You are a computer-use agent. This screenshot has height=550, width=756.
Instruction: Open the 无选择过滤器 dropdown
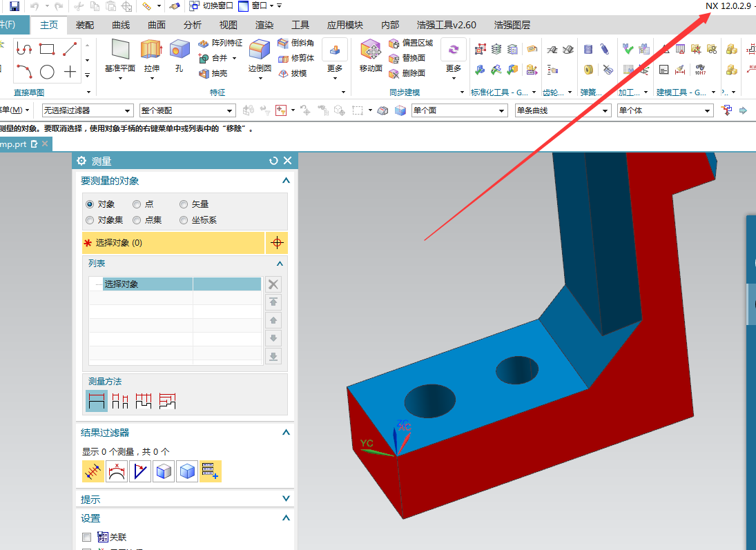(x=87, y=111)
